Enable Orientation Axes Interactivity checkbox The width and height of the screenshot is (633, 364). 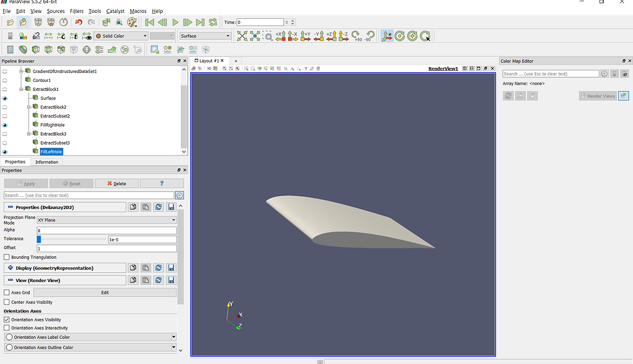[x=6, y=328]
